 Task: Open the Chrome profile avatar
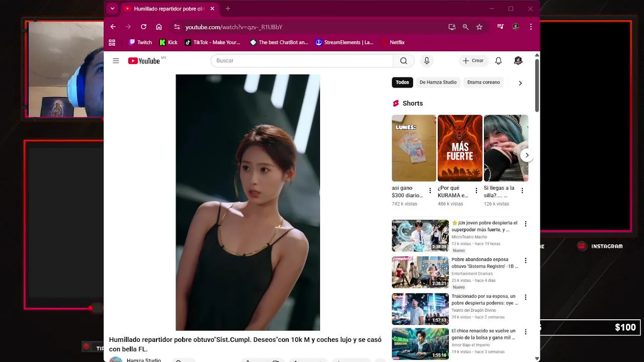516,27
